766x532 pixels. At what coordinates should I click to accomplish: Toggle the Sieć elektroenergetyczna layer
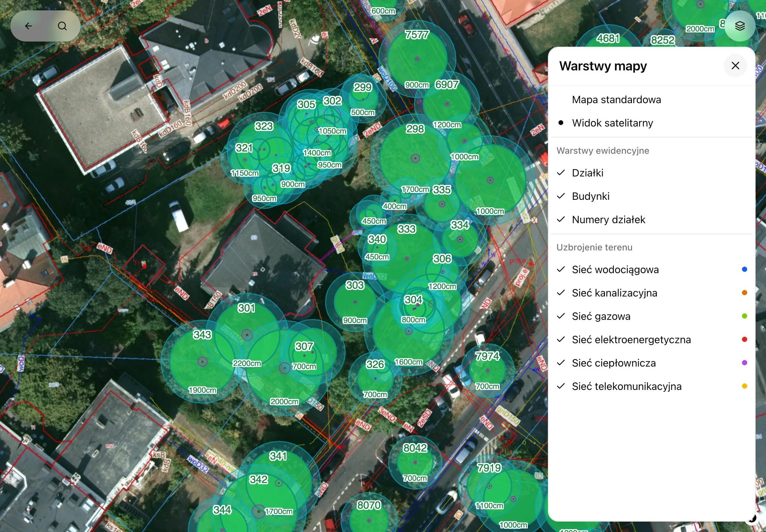652,340
